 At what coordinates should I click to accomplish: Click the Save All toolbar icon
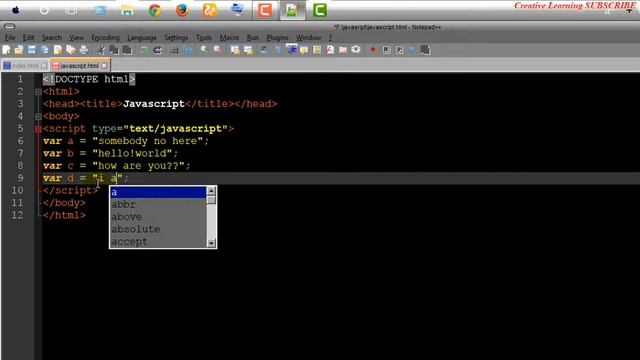[x=44, y=50]
